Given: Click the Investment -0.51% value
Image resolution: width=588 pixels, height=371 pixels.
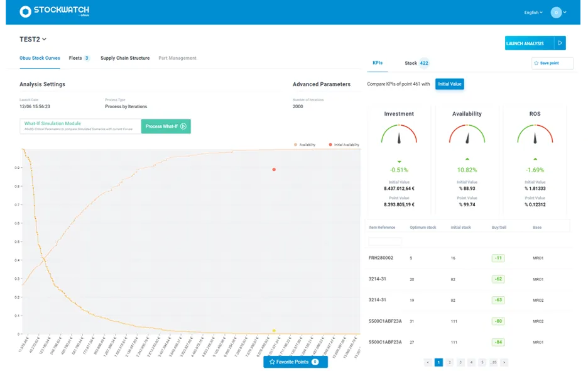Looking at the screenshot, I should [399, 170].
